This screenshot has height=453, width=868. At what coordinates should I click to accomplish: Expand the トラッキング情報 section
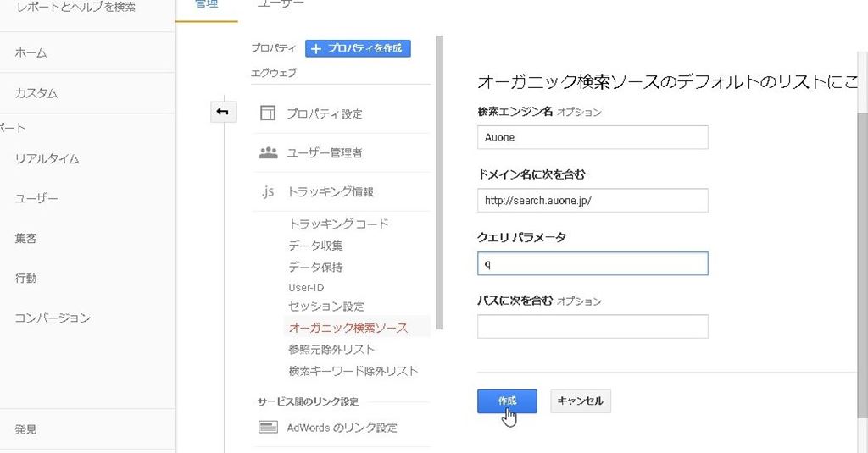(331, 192)
